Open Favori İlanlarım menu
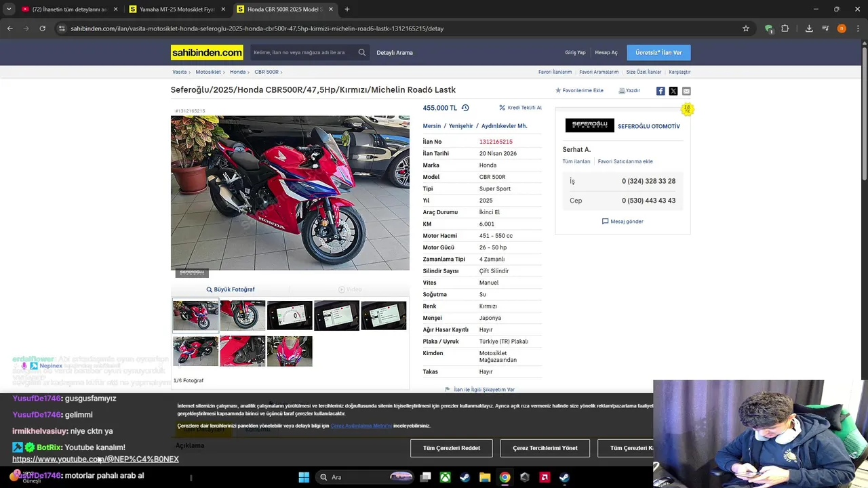Screen dimensions: 868x488 click(555, 72)
